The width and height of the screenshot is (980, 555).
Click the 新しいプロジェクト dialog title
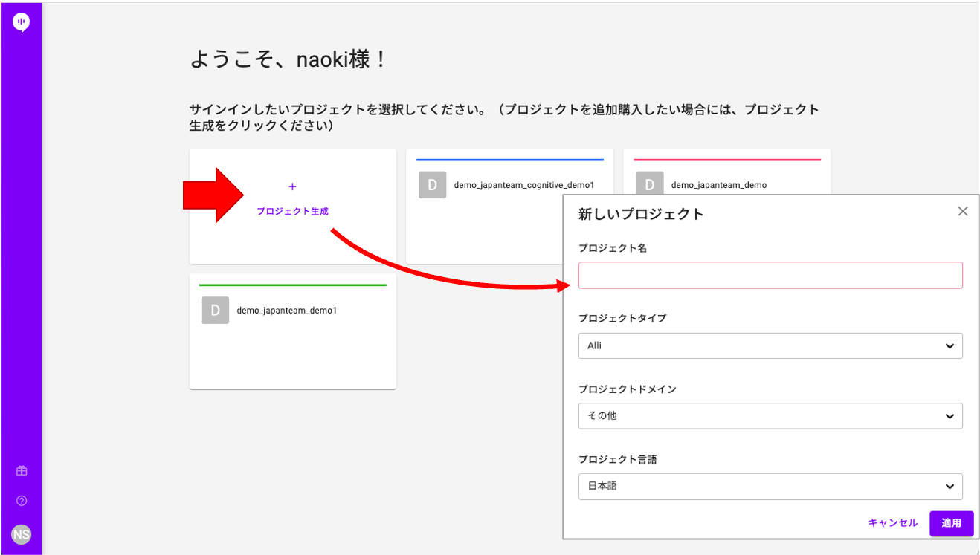[641, 214]
